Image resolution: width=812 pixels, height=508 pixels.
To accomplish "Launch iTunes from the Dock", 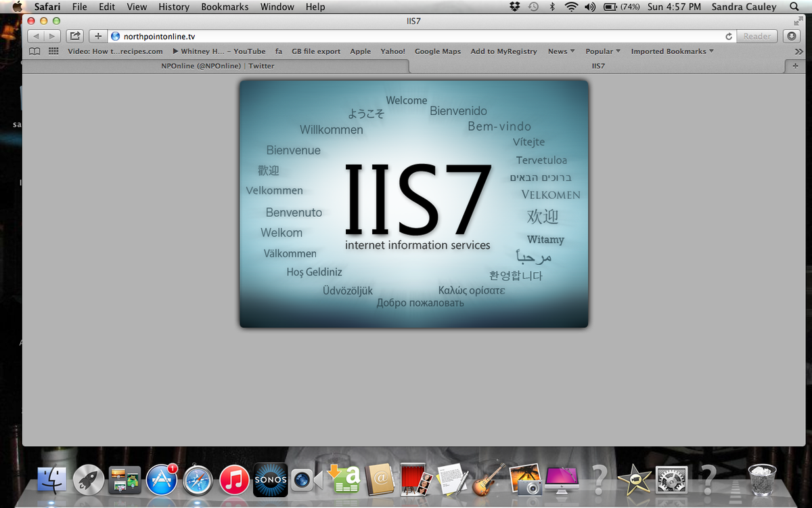I will point(235,480).
